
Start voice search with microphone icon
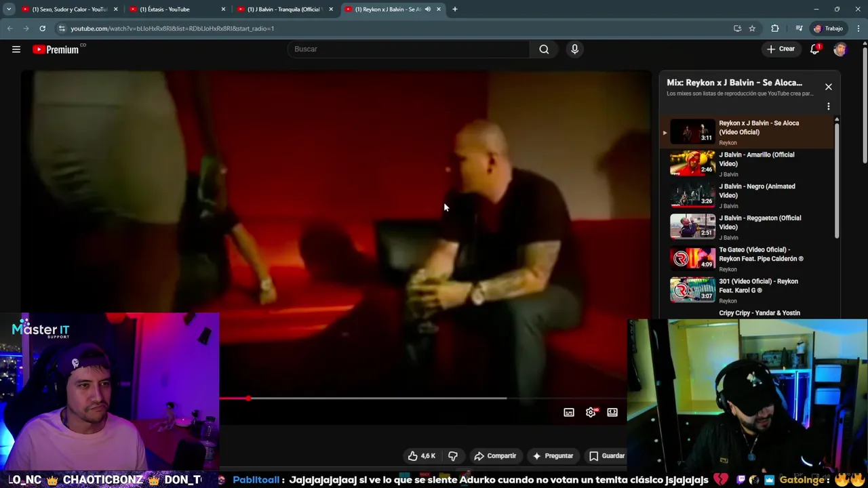574,49
